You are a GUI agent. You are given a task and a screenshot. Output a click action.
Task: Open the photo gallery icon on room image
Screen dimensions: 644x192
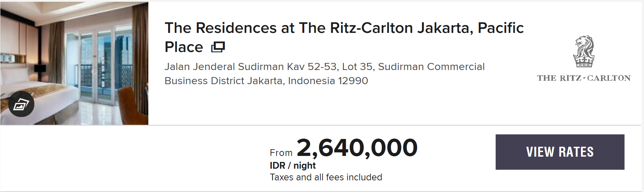coord(21,104)
